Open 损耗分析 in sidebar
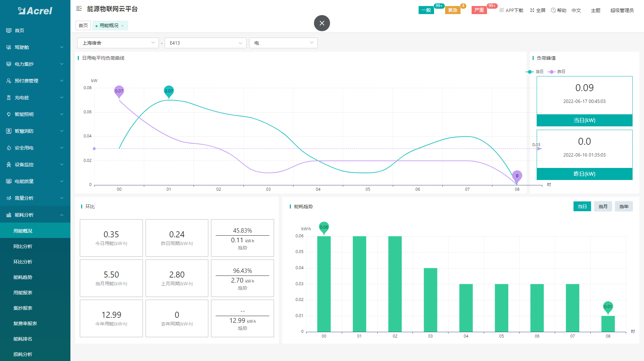The height and width of the screenshot is (361, 644). tap(35, 354)
